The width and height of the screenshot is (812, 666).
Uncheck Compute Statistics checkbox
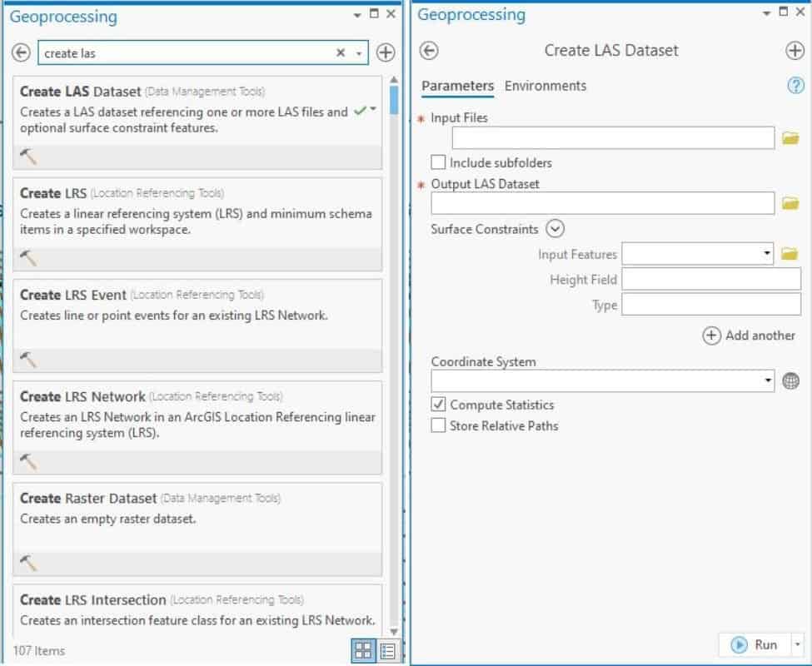coord(438,404)
